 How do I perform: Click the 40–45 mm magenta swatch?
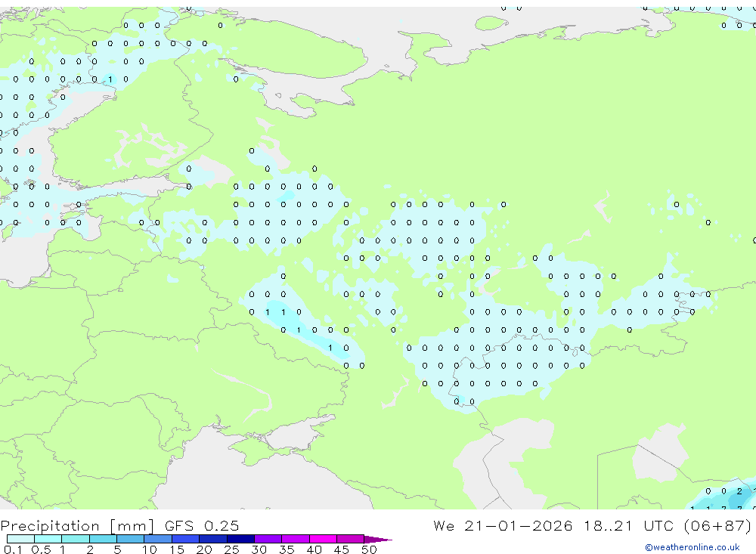[x=323, y=539]
